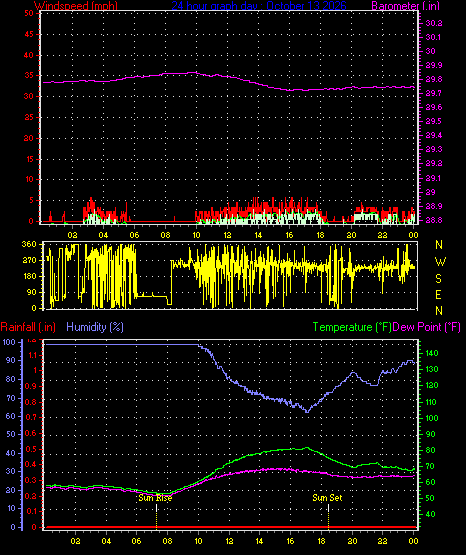Click the sunrise vertical marker line

pos(156,517)
